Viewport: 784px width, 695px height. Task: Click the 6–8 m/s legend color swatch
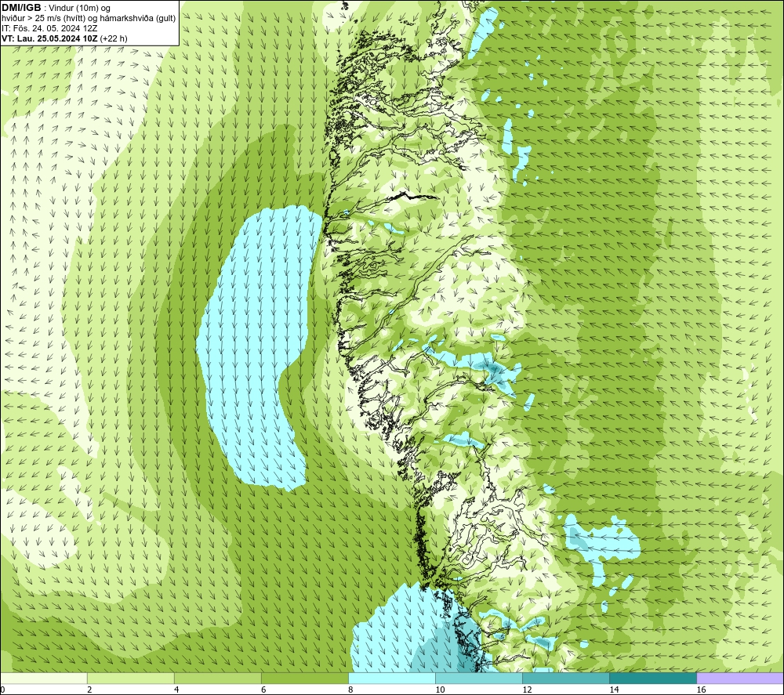coord(304,678)
